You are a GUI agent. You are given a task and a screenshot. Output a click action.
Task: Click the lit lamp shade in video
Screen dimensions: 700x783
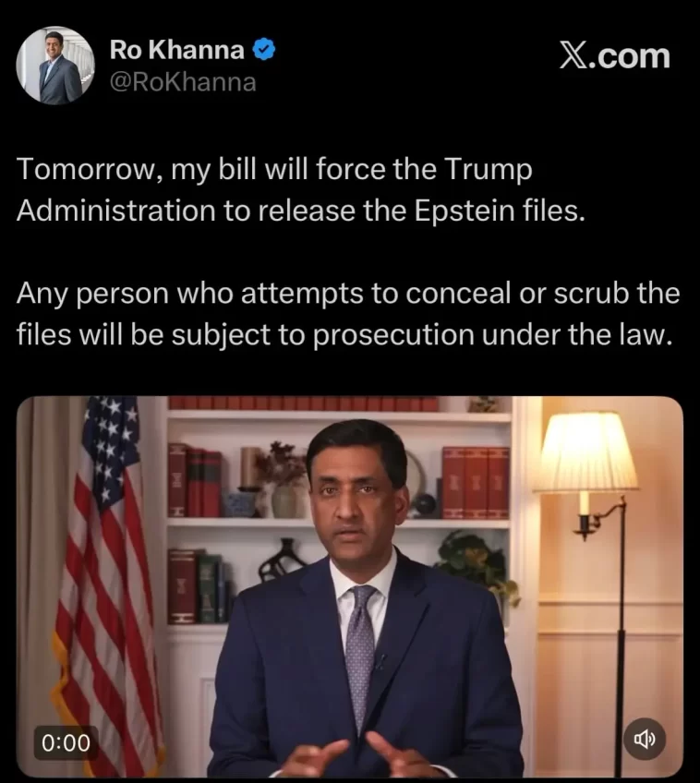click(585, 452)
